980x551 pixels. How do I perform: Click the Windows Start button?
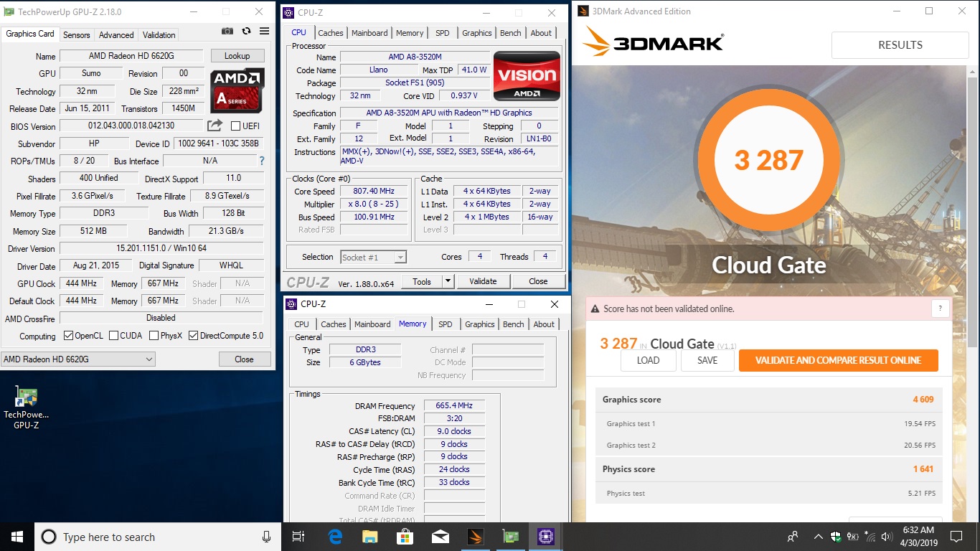[17, 536]
